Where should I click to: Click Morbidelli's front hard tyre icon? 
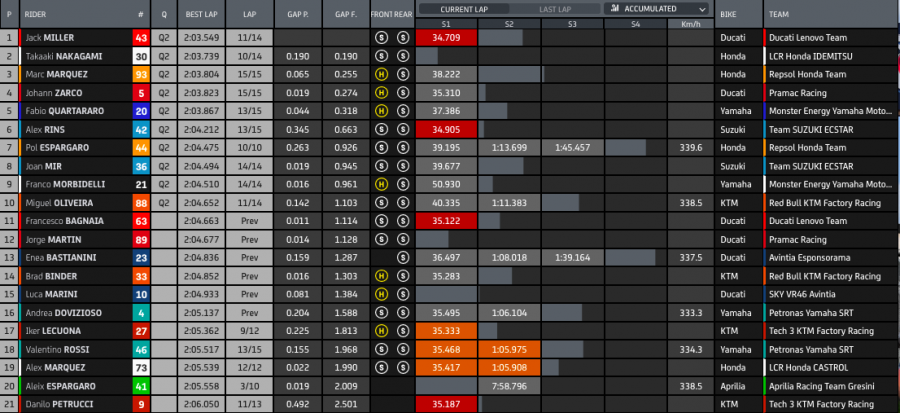click(380, 185)
